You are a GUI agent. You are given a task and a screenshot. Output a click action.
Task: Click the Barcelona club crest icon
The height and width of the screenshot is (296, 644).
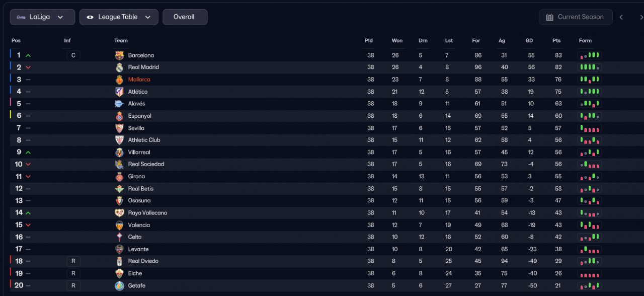(119, 55)
